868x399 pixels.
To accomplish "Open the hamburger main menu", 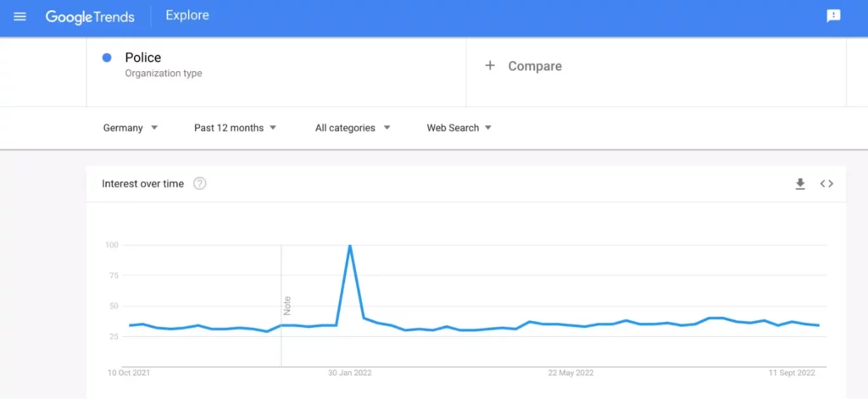I will click(20, 17).
